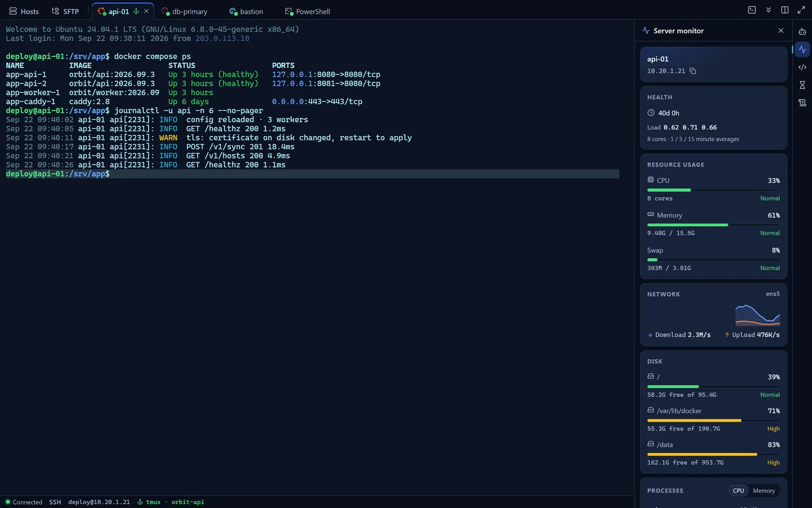Click the WARN log level text
The height and width of the screenshot is (508, 812).
(168, 138)
